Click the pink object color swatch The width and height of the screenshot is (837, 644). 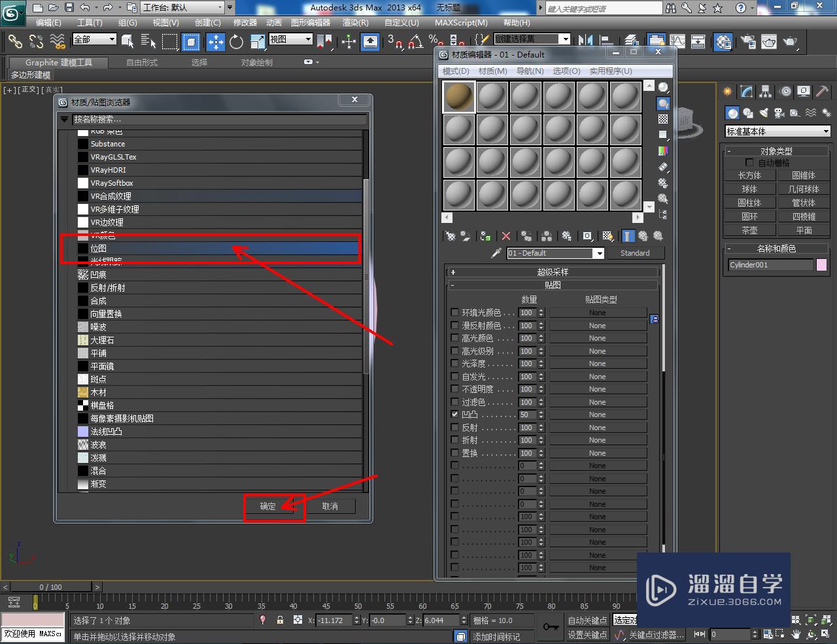(821, 265)
